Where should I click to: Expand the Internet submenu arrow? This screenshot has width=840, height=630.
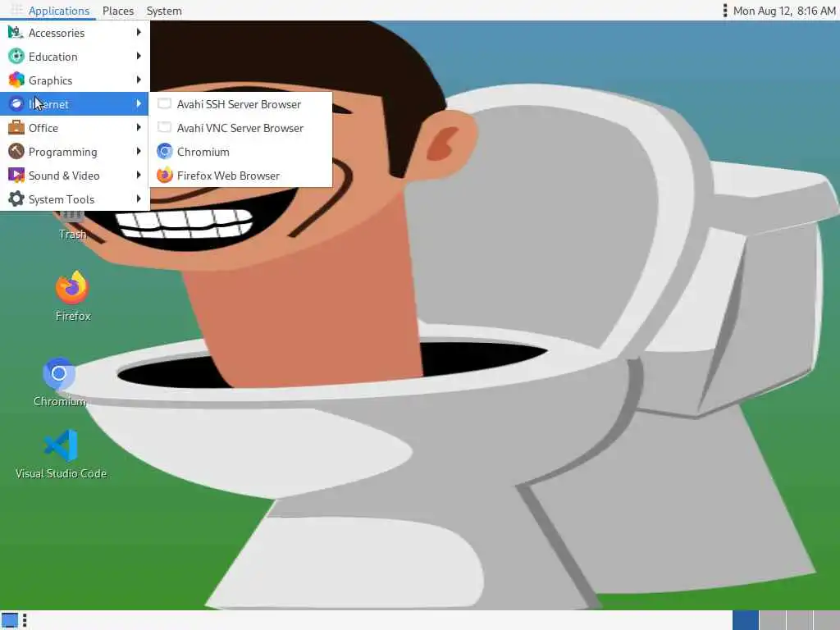point(139,103)
